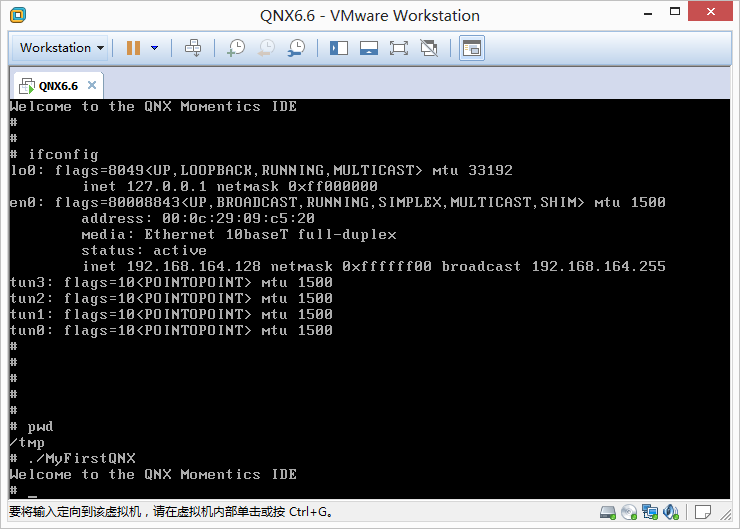Click the './MyFirstQNX' command line

click(x=73, y=458)
